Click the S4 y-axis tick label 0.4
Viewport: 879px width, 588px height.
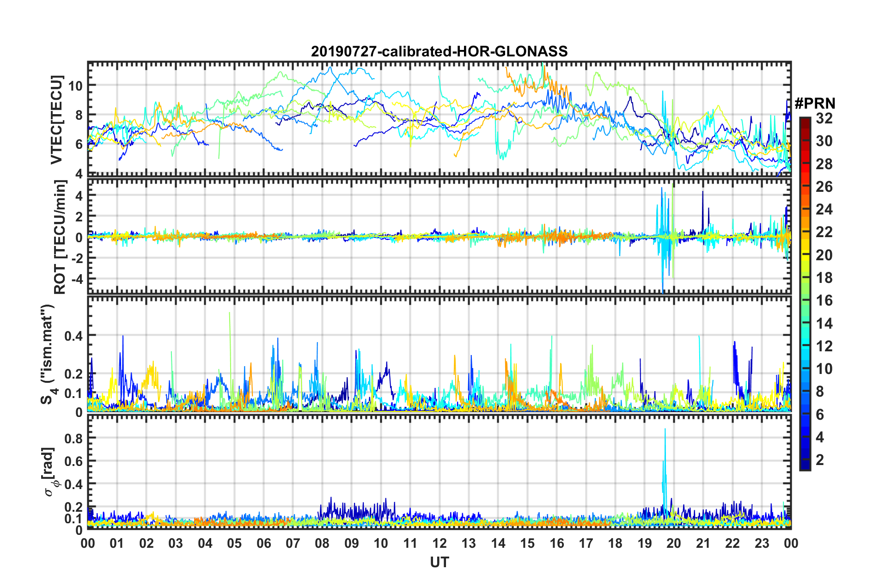point(73,336)
